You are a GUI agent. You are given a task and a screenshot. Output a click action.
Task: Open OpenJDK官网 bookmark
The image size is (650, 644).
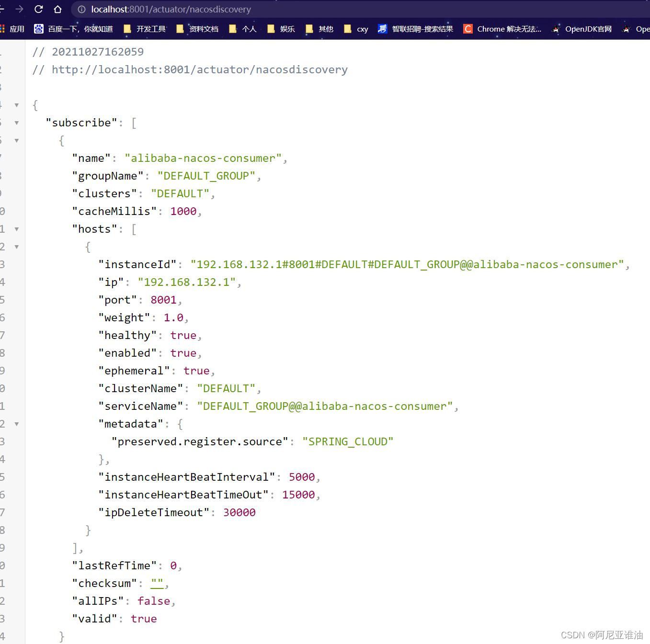pyautogui.click(x=582, y=29)
